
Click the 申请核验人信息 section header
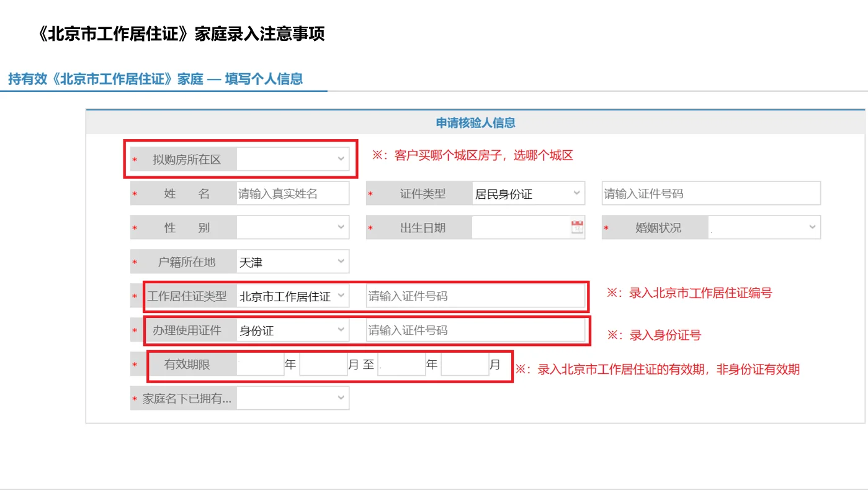(x=475, y=122)
